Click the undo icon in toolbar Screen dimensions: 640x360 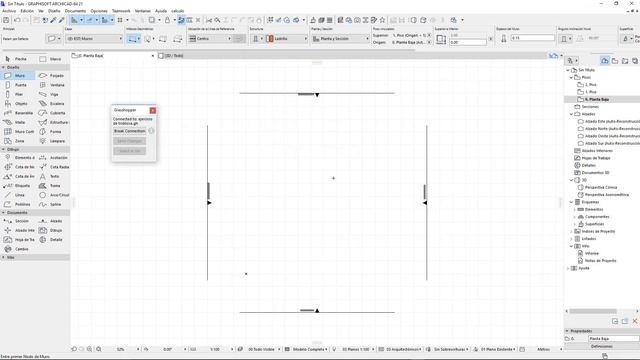coord(17,20)
